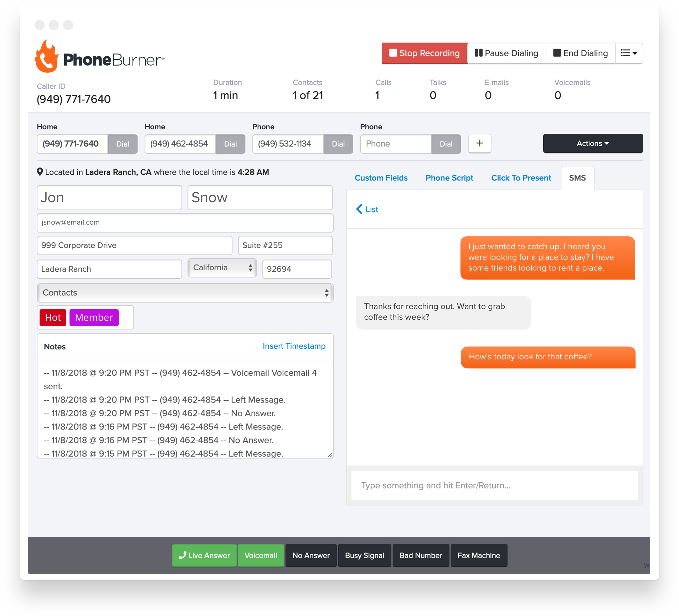Select the purple Member tag
The image size is (679, 616).
coord(94,317)
